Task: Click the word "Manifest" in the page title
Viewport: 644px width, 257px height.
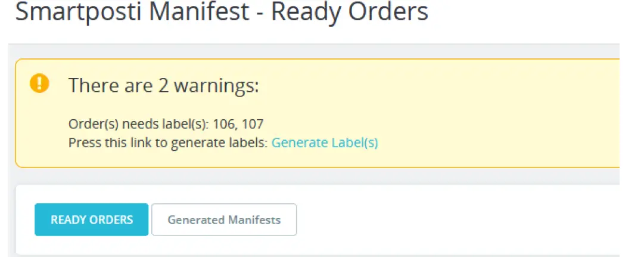Action: [200, 11]
